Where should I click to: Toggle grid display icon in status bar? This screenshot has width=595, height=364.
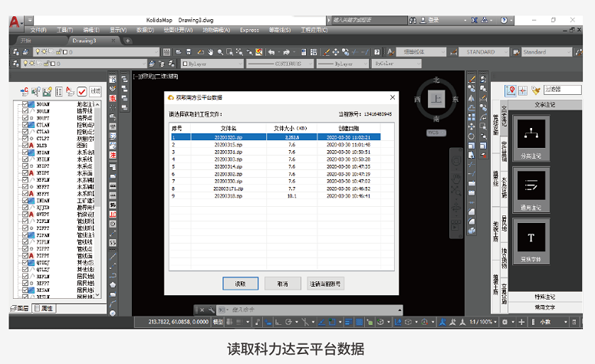pyautogui.click(x=229, y=322)
